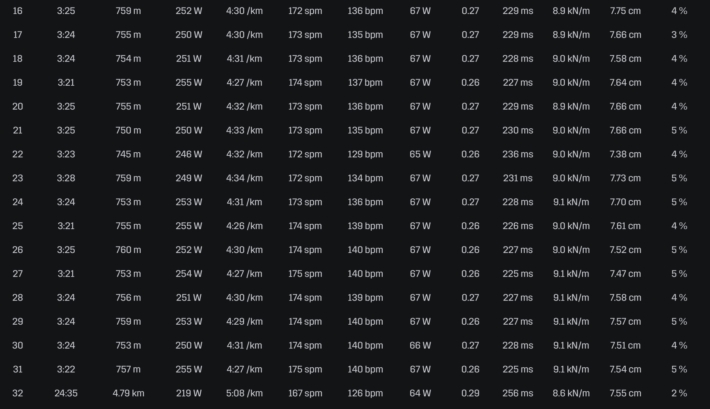Select 754 m distance in lap 18

tap(128, 59)
